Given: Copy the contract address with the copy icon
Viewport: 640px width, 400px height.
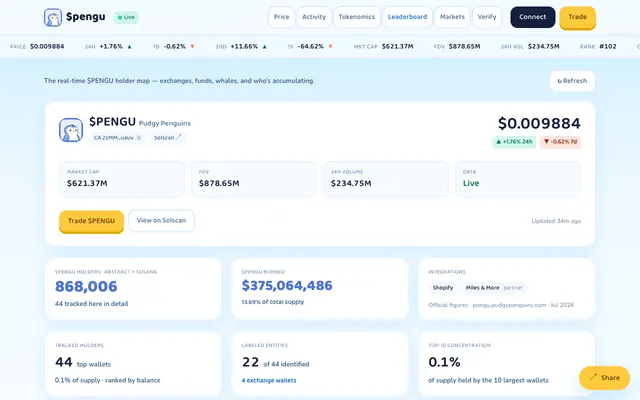Looking at the screenshot, I should pyautogui.click(x=139, y=138).
